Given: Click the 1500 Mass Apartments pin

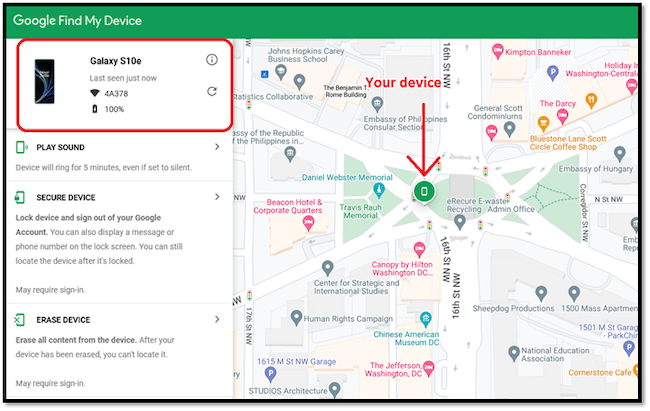Looking at the screenshot, I should 574,293.
